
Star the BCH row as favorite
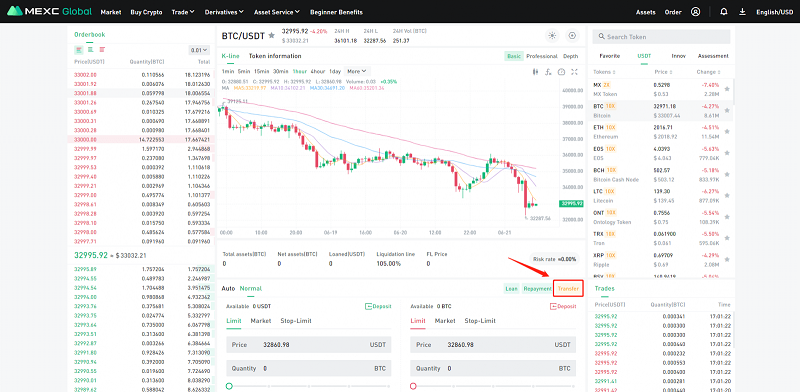pos(727,175)
